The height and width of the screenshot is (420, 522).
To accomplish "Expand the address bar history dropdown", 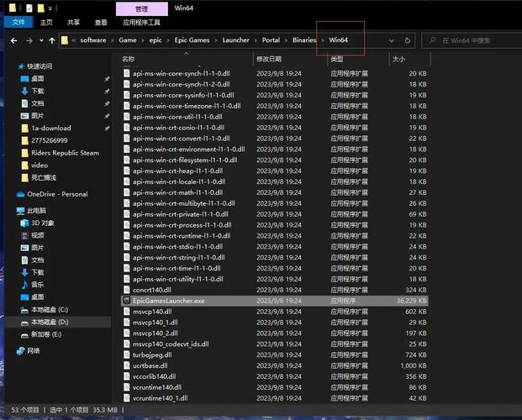I will tap(392, 40).
